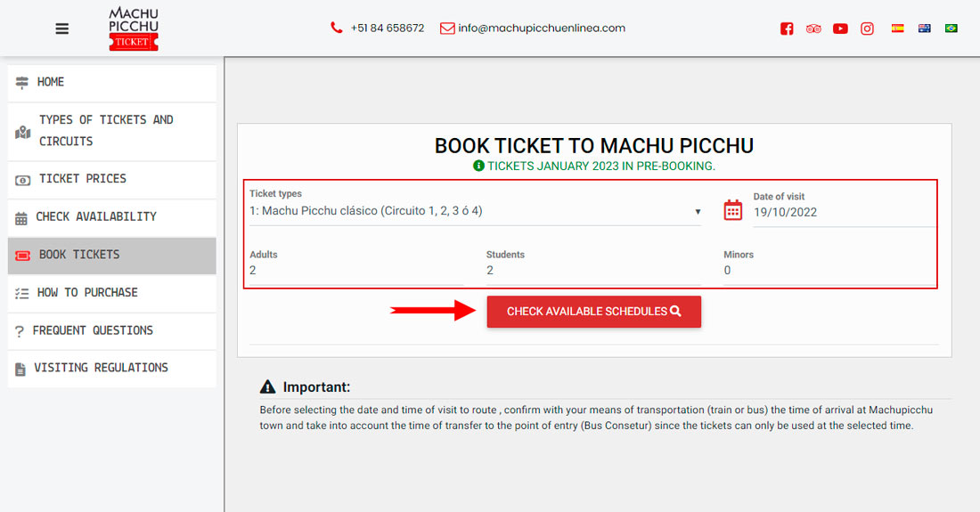The width and height of the screenshot is (980, 512).
Task: Open the Facebook page icon
Action: [787, 28]
